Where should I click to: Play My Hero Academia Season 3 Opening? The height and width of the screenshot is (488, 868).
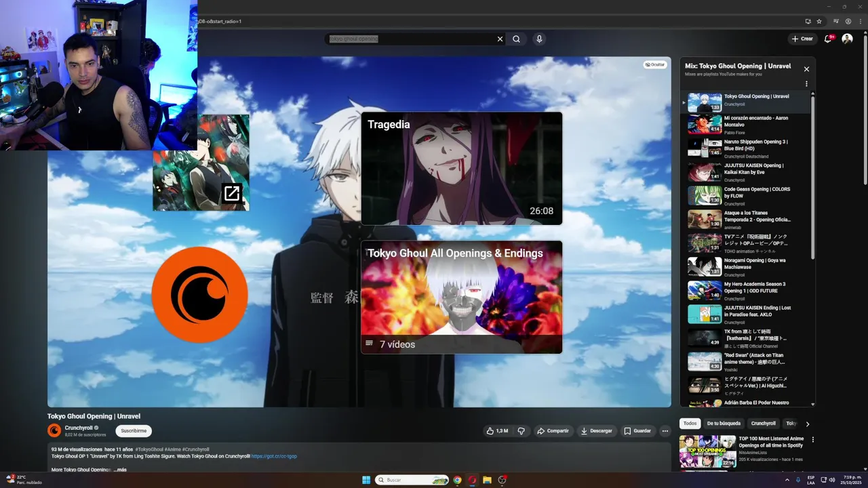746,291
